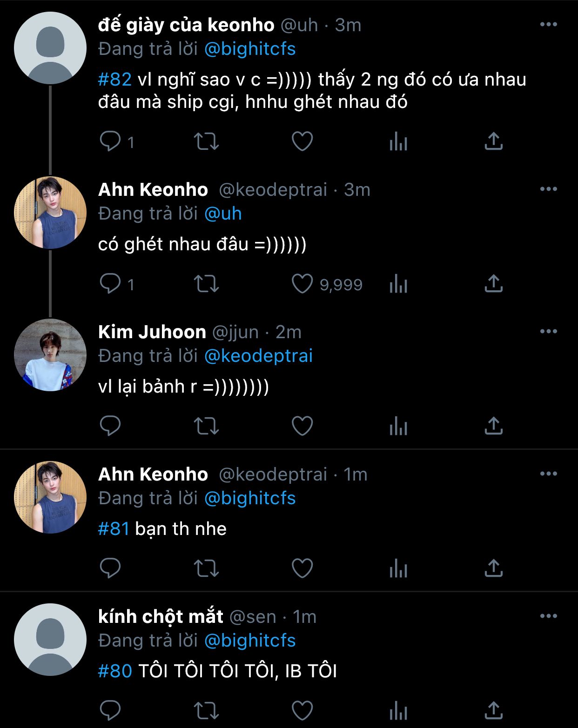Open Kim Juhoon's profile picture
Screen dimensions: 578x728
50,355
